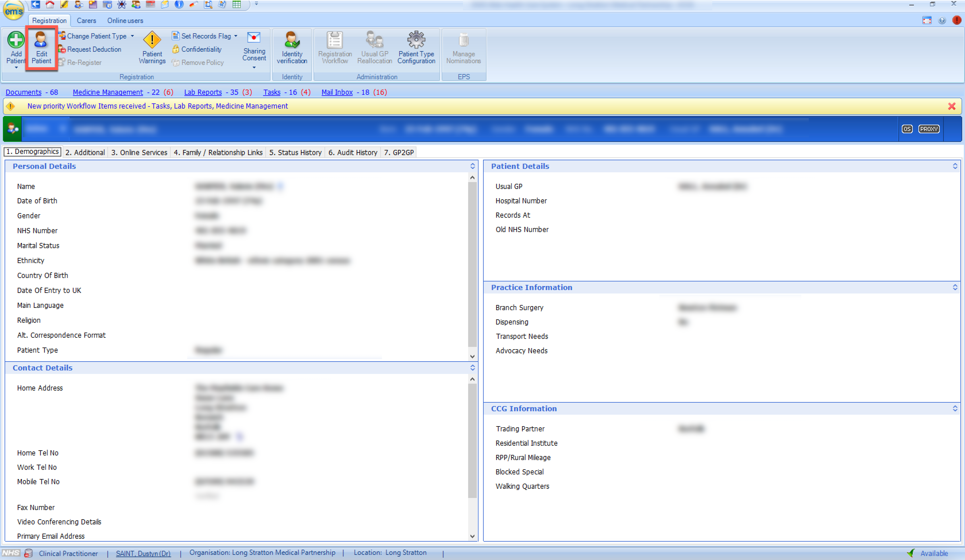Click the OS badge in patient banner
Image resolution: width=965 pixels, height=560 pixels.
[907, 129]
